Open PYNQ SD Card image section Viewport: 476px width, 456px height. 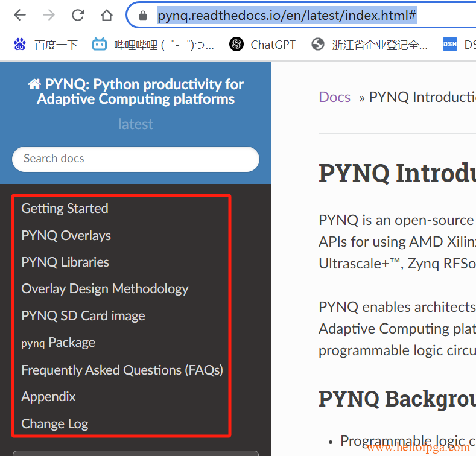tap(83, 315)
